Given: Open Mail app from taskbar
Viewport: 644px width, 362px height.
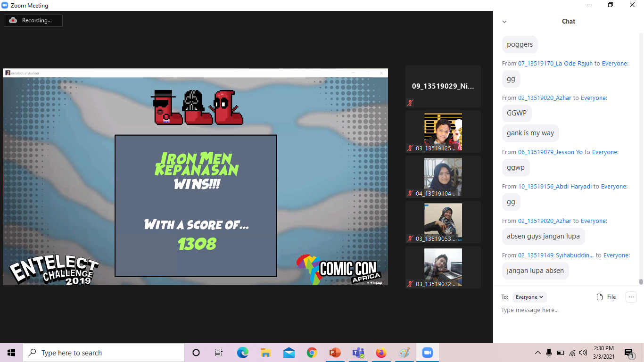Looking at the screenshot, I should point(289,353).
